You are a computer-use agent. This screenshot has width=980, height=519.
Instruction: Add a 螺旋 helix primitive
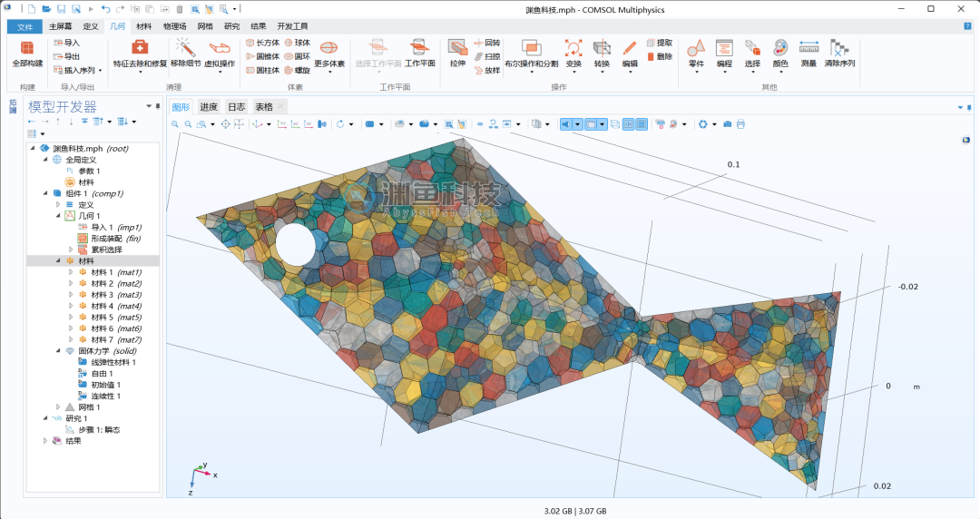click(298, 70)
